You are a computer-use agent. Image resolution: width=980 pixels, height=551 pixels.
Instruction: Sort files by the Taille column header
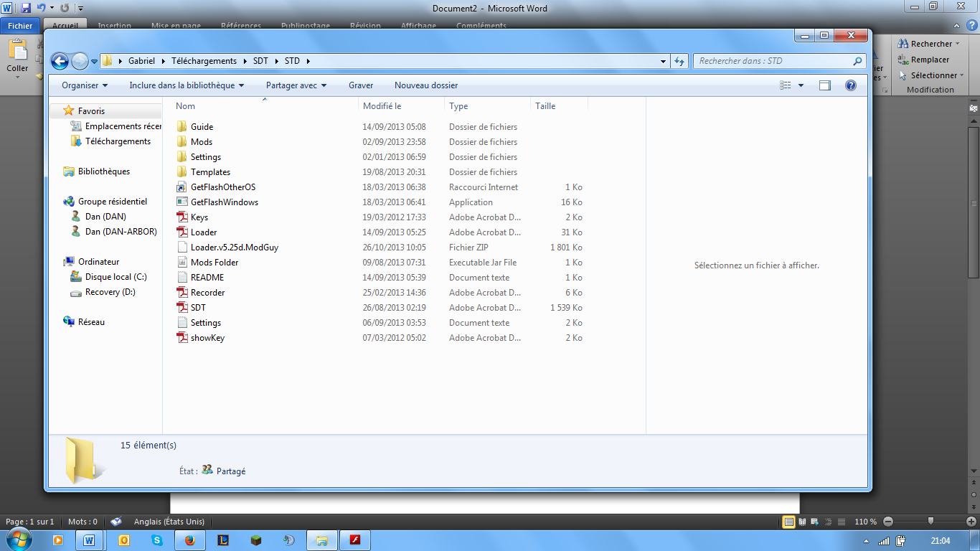tap(545, 106)
